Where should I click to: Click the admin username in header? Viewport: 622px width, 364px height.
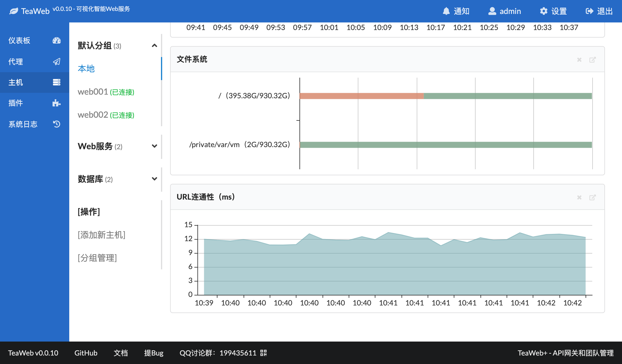click(510, 11)
